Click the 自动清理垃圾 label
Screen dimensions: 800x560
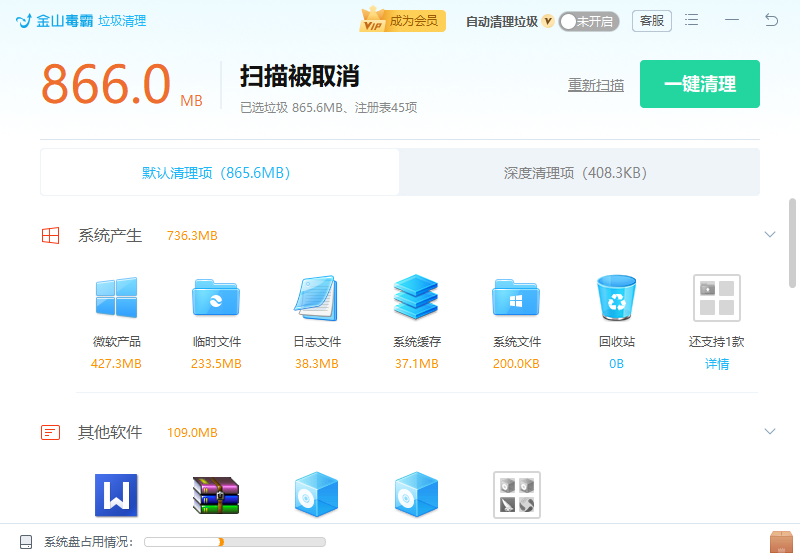[x=502, y=21]
